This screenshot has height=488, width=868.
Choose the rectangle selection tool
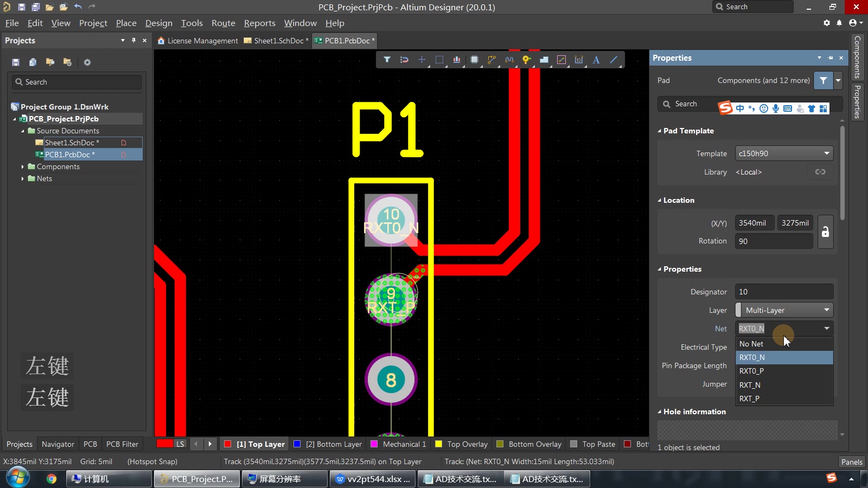pyautogui.click(x=439, y=60)
